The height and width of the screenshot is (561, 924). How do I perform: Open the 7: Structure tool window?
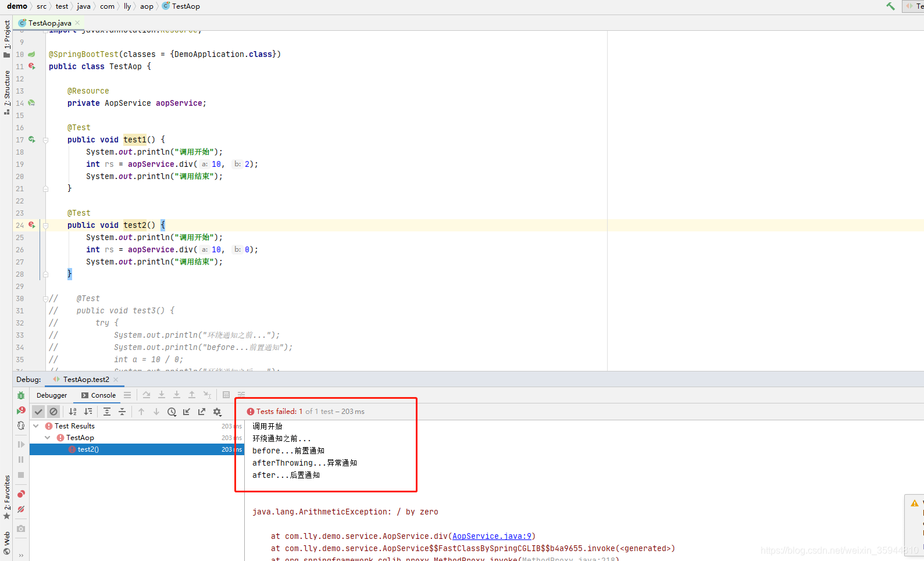tap(6, 92)
